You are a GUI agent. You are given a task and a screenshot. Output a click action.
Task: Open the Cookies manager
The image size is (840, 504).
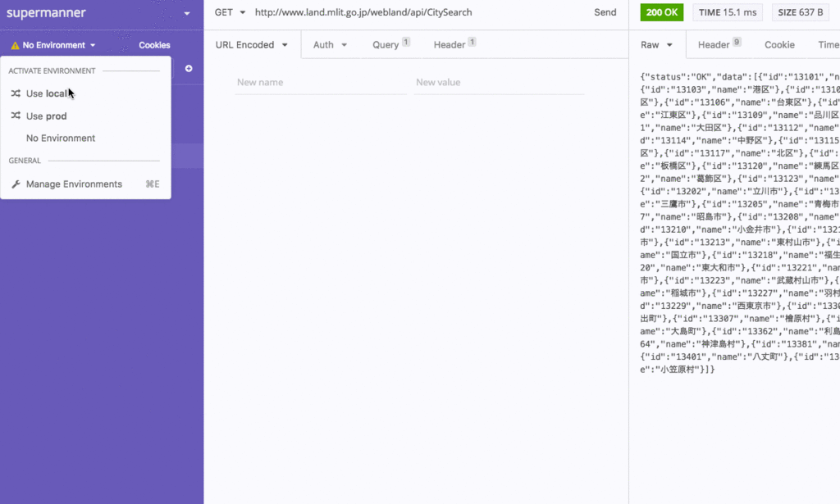(154, 45)
